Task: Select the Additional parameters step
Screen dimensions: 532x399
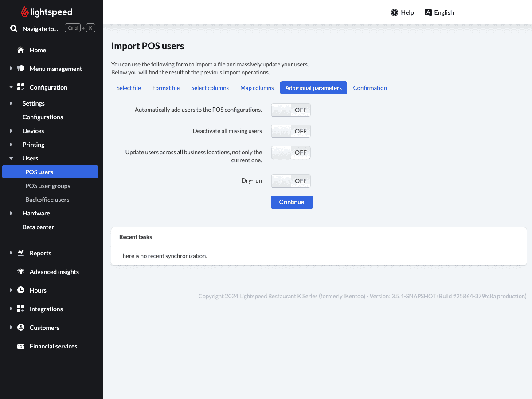Action: (313, 88)
